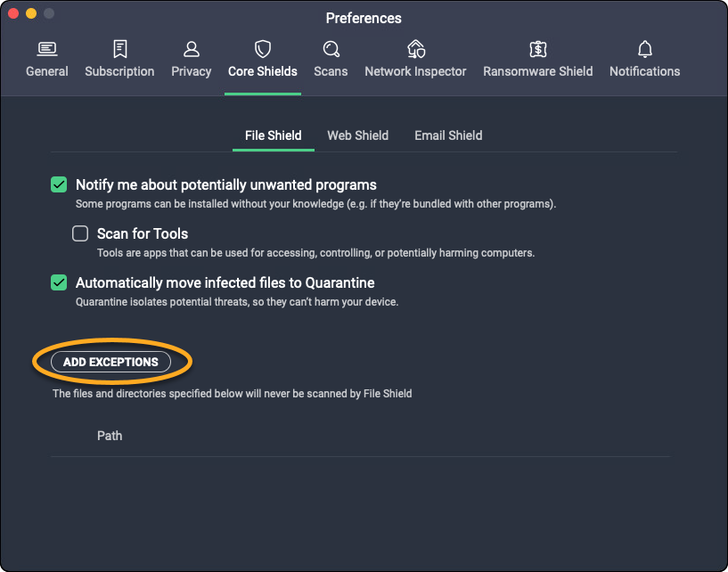Enable the Scan for Tools checkbox

pyautogui.click(x=80, y=233)
